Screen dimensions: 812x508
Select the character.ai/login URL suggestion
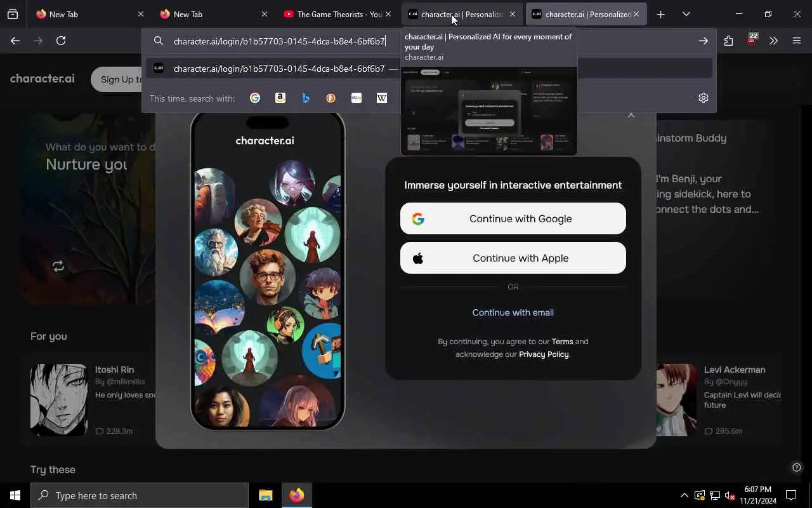pyautogui.click(x=429, y=69)
